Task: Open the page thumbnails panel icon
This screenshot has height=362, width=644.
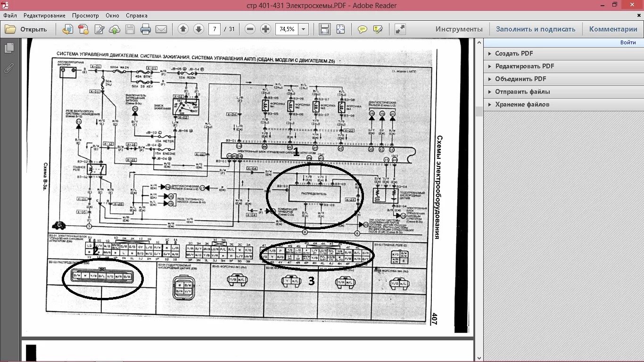Action: point(8,48)
